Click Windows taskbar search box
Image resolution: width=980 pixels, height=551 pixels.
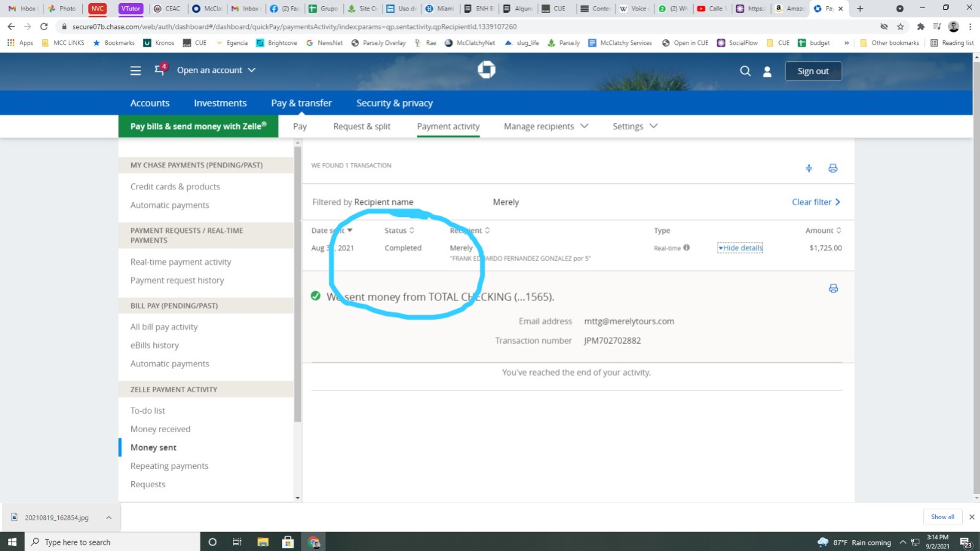pyautogui.click(x=113, y=542)
